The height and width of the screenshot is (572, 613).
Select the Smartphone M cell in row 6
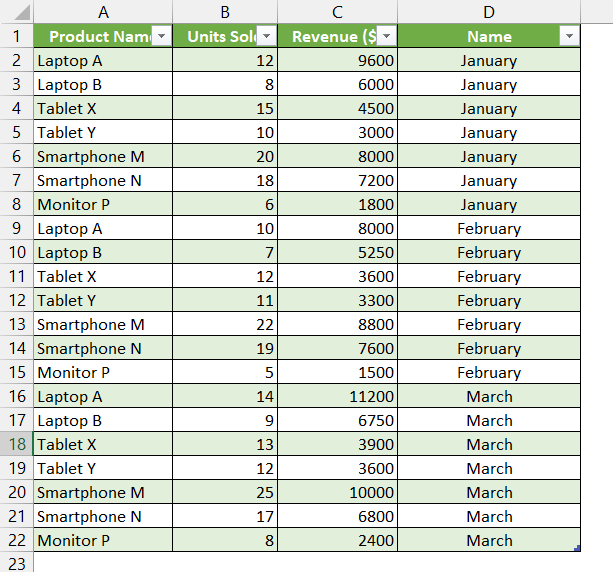tap(103, 156)
